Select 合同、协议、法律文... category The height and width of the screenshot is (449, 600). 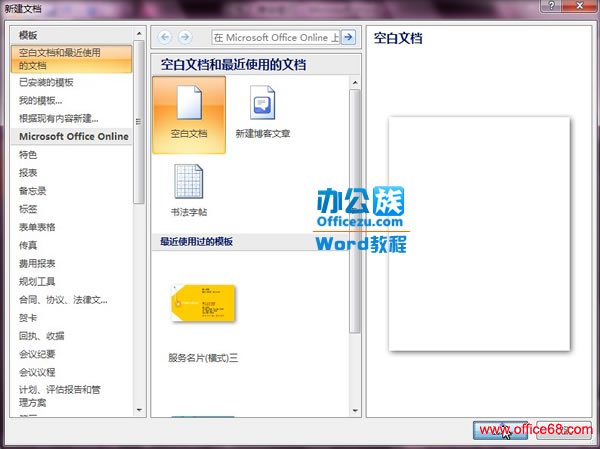pyautogui.click(x=63, y=299)
